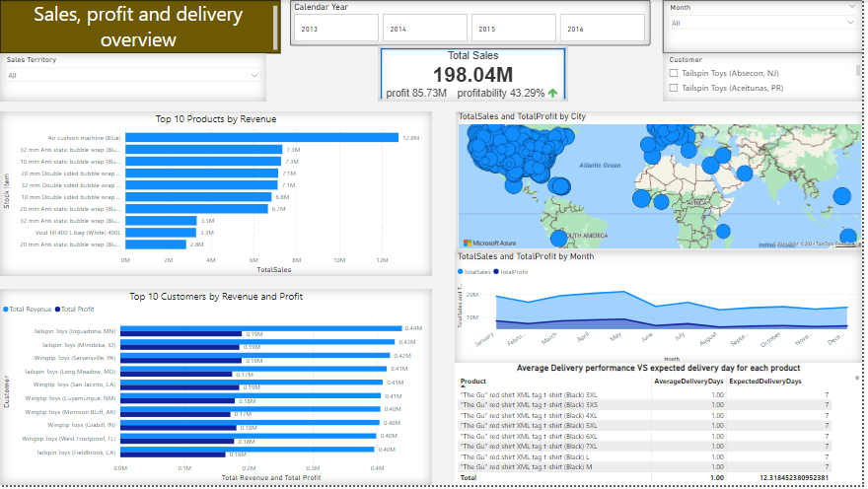This screenshot has width=868, height=489.
Task: Sort table by AverageDeliveryDays column
Action: [688, 381]
